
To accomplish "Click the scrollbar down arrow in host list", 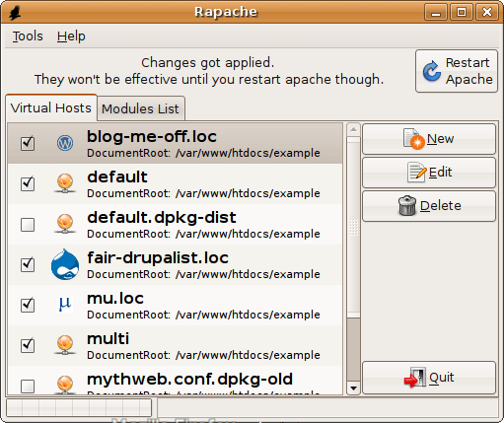I will [x=353, y=388].
